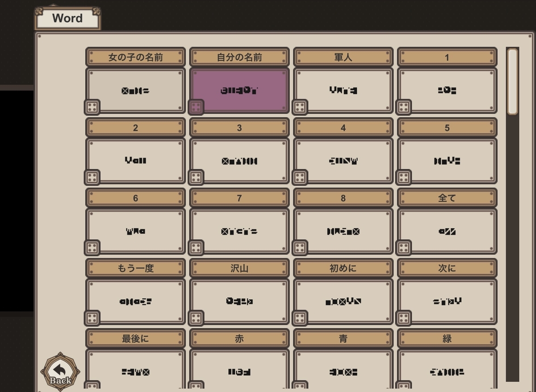The height and width of the screenshot is (392, 536).
Task: Click the four-dot icon on card 4
Action: click(x=300, y=177)
